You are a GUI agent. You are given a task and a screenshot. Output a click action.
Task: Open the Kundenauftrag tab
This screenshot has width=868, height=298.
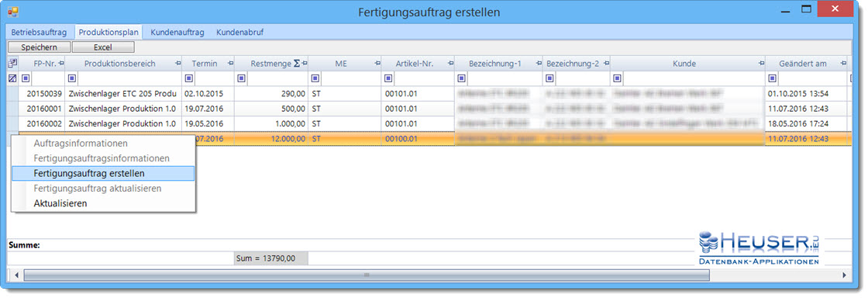click(x=177, y=32)
